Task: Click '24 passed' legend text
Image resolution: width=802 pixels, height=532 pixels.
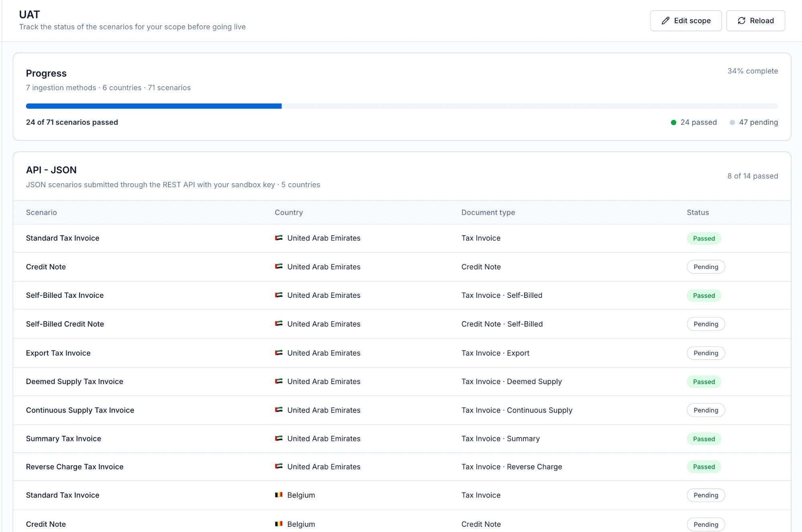Action: point(699,122)
